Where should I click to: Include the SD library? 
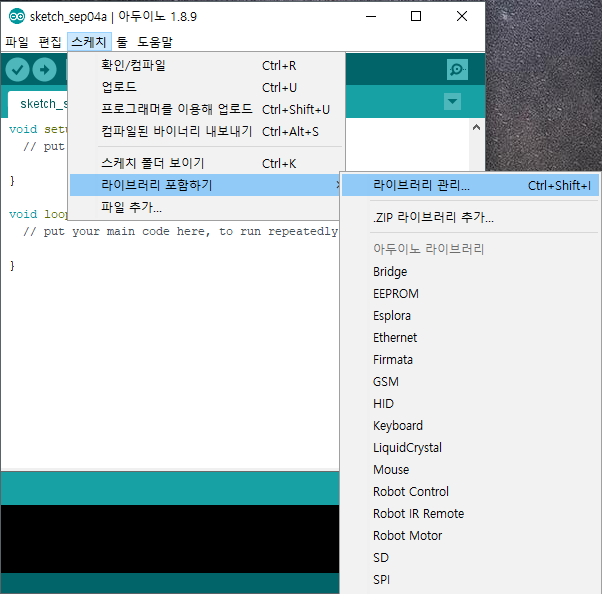coord(470,558)
